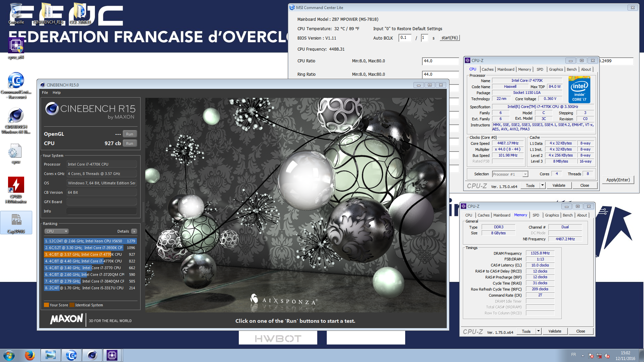The image size is (644, 362).
Task: Click the Info input field in Cinebench
Action: click(102, 211)
